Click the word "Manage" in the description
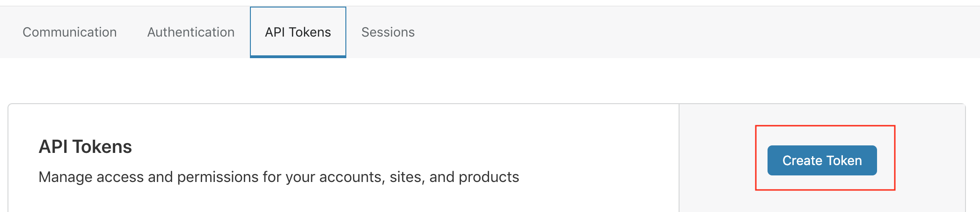Screen dimensions: 980x212 [x=66, y=177]
